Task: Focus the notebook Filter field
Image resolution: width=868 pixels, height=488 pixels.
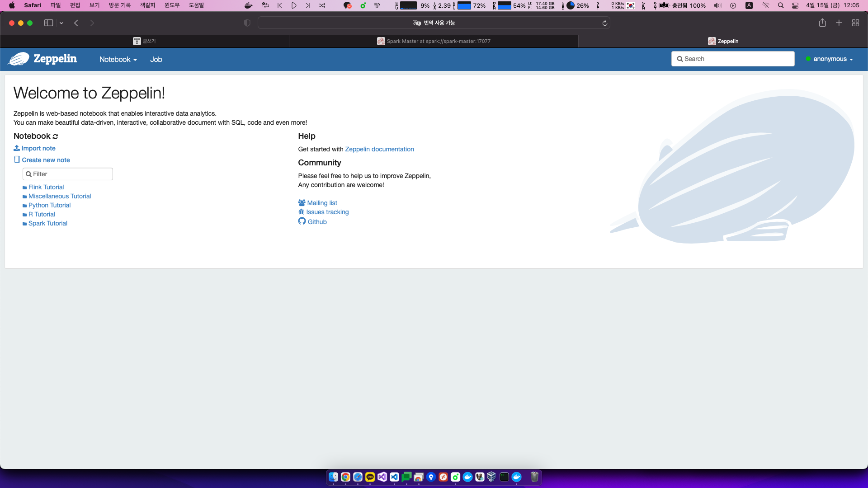Action: (x=68, y=174)
